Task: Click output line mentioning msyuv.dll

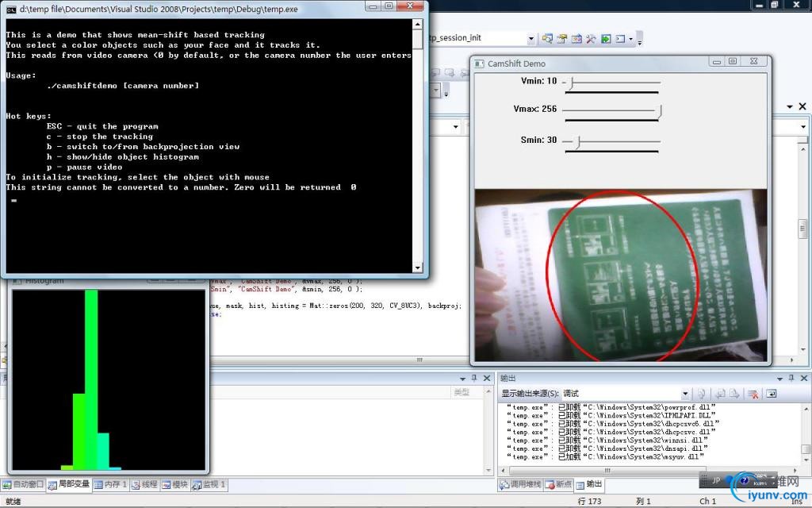Action: (x=605, y=456)
